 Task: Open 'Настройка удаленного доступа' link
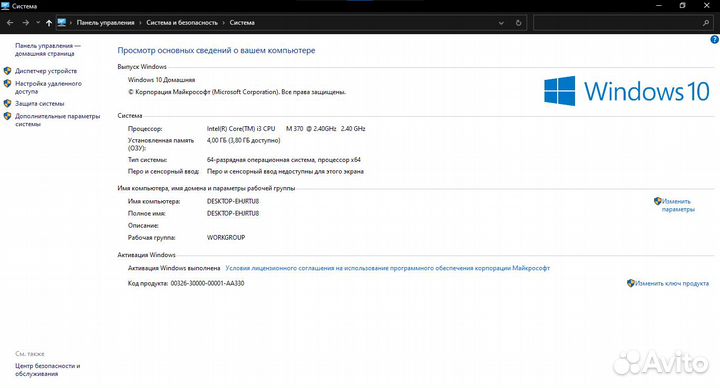(48, 87)
